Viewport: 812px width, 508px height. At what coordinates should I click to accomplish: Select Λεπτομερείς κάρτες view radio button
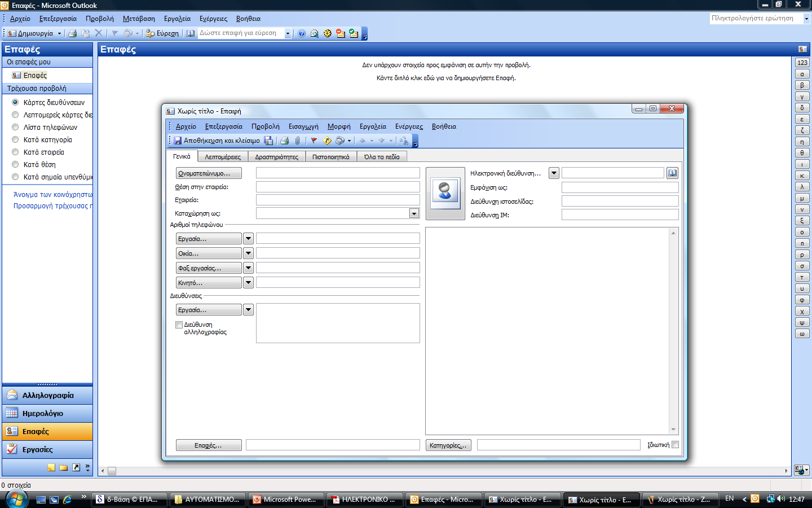15,115
